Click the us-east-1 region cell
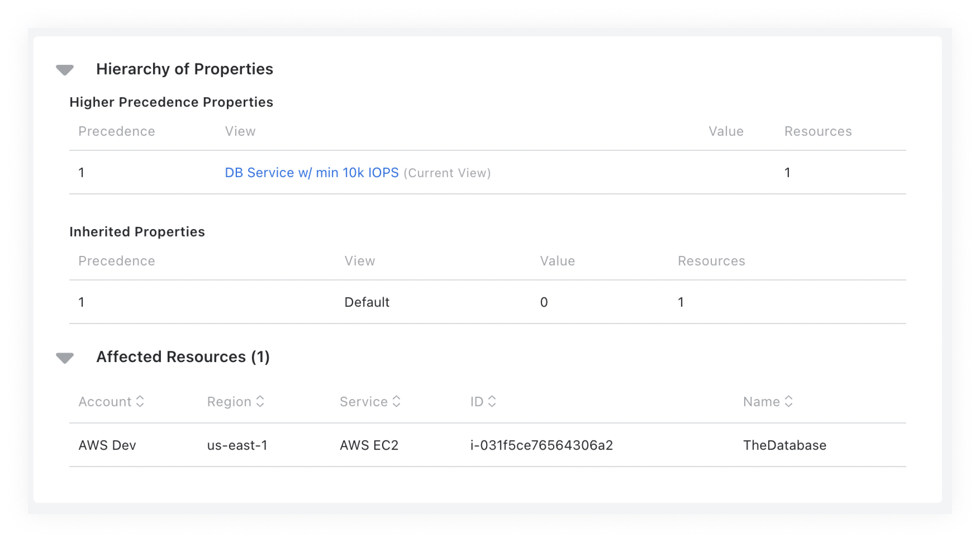980x542 pixels. (x=237, y=445)
